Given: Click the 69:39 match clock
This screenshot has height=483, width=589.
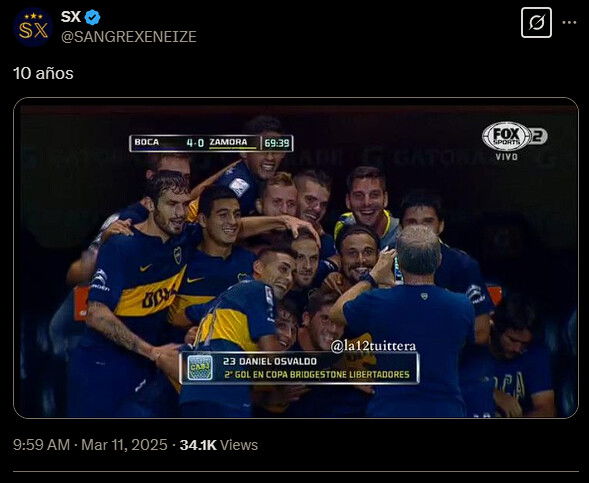Looking at the screenshot, I should [277, 143].
